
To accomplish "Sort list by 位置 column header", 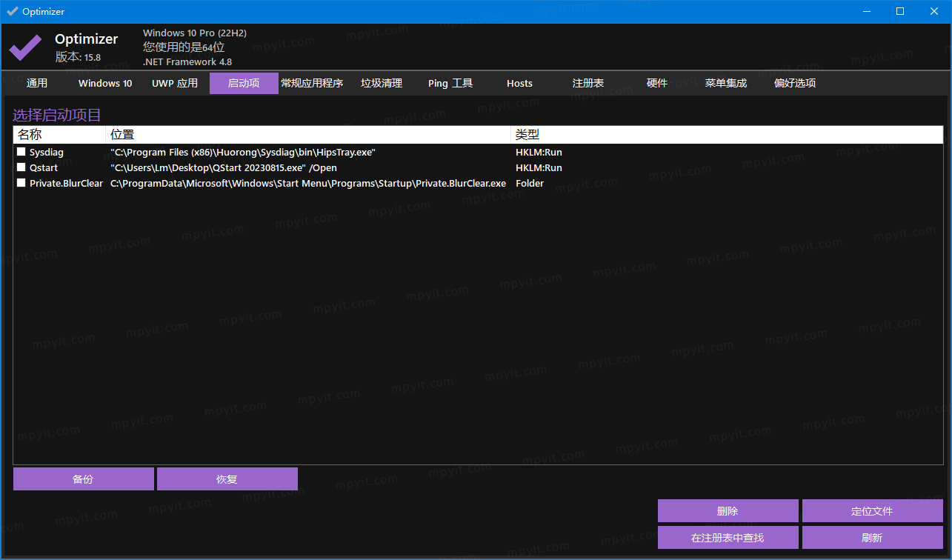I will pyautogui.click(x=308, y=134).
